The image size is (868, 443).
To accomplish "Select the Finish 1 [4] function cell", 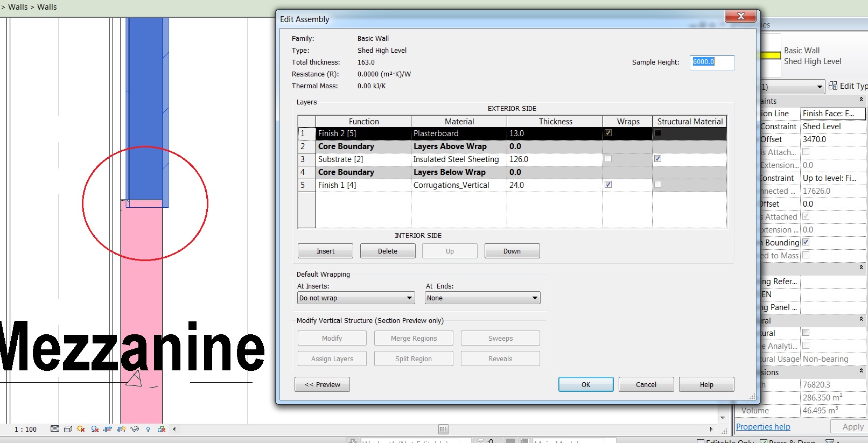I will coord(363,185).
